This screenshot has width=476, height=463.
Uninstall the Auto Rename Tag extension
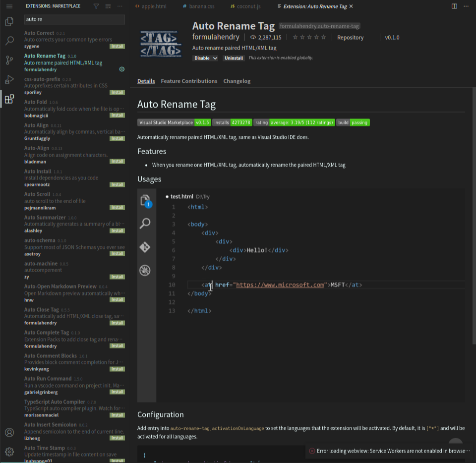(x=234, y=58)
